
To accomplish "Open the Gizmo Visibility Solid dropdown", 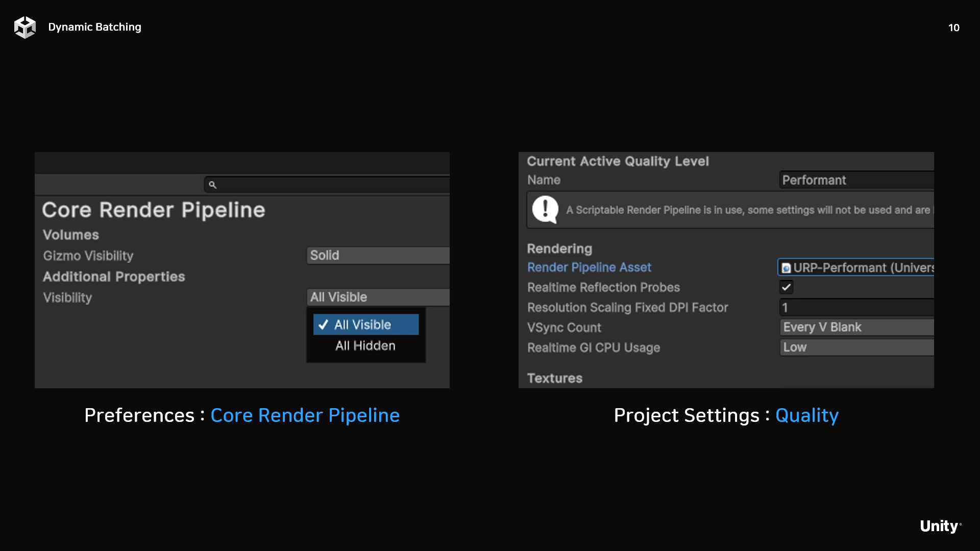I will pyautogui.click(x=378, y=255).
